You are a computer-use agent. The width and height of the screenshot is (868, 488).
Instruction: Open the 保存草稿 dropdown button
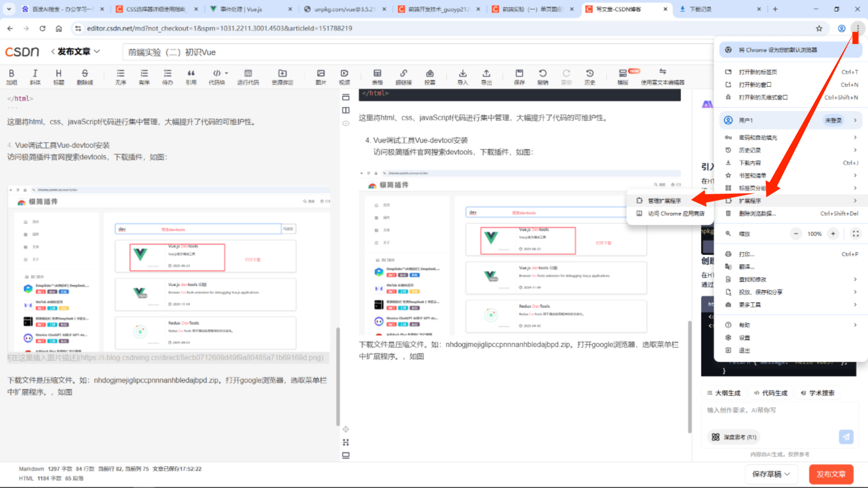(x=771, y=474)
